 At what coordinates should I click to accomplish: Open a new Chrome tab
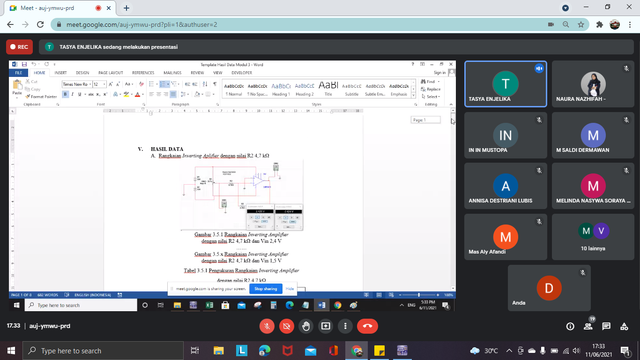point(127,8)
